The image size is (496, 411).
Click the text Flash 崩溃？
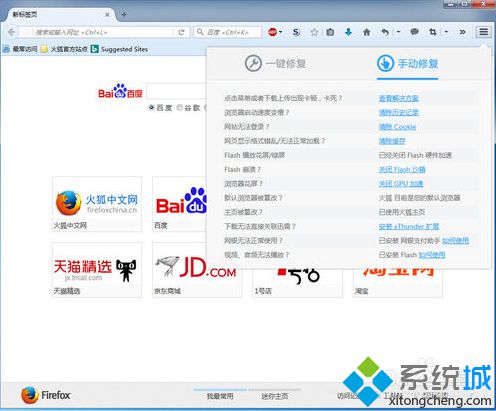pos(243,169)
